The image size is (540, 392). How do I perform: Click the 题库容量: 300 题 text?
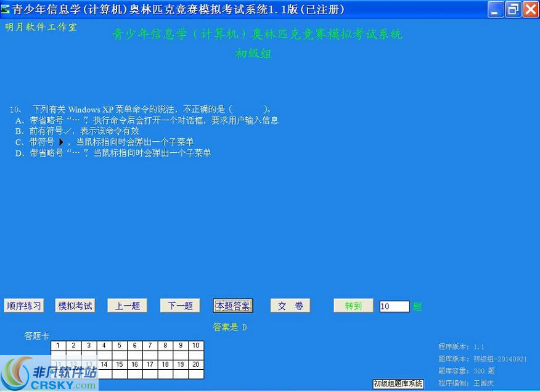coord(467,371)
